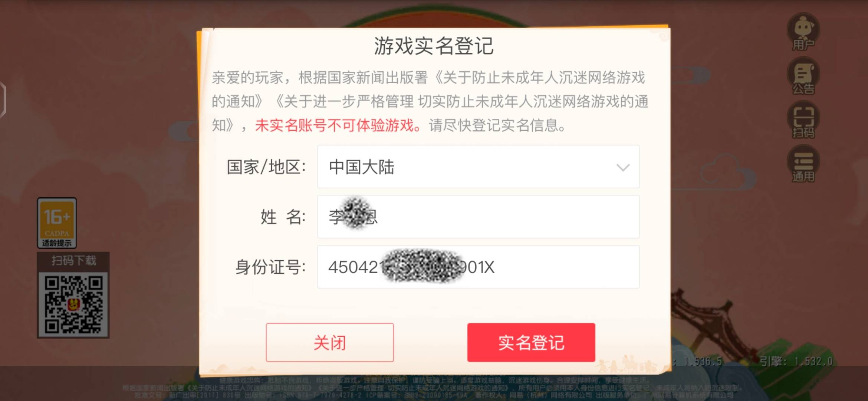
Task: Expand the 国家/地区 dropdown chevron
Action: coord(623,167)
